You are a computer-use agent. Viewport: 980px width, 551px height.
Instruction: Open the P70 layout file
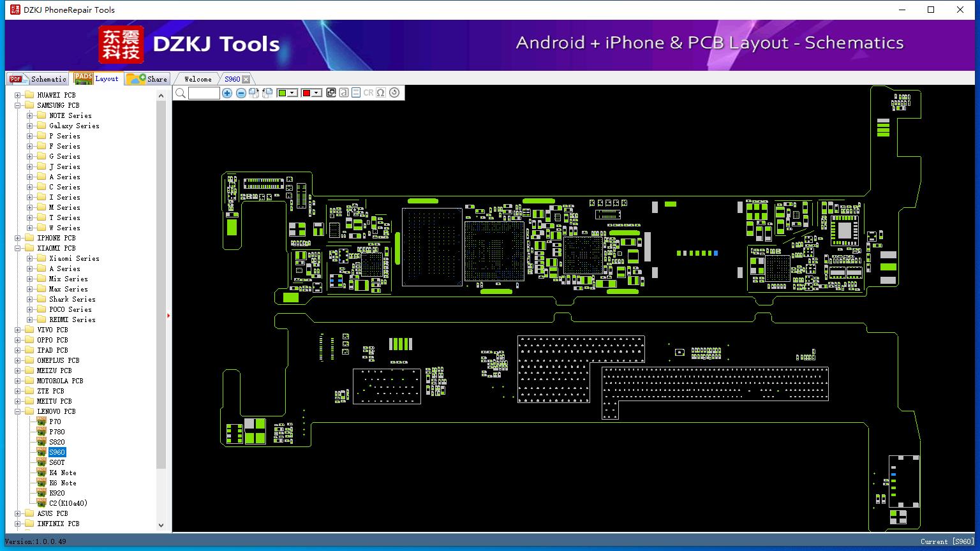coord(55,422)
